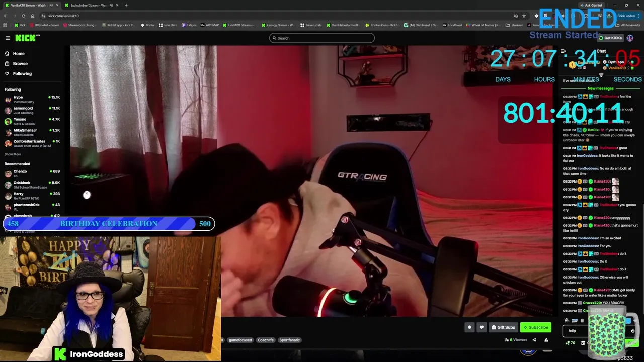
Task: Click browser back arrow
Action: (6, 16)
